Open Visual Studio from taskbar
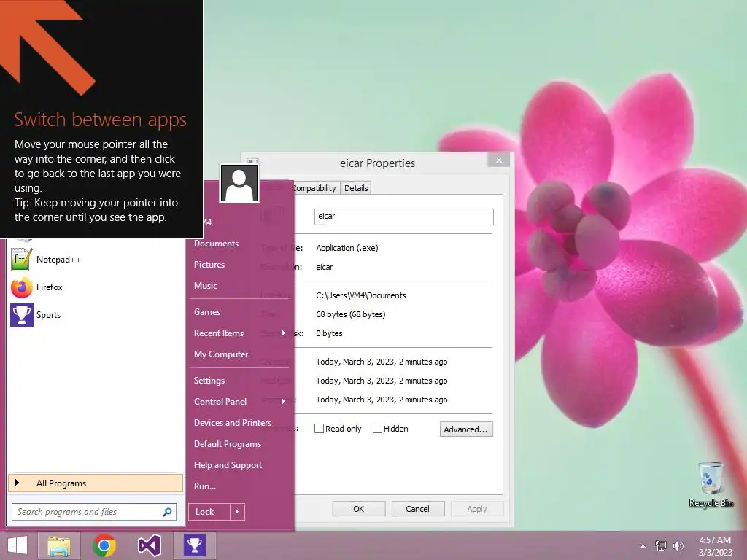This screenshot has height=560, width=747. [x=149, y=545]
